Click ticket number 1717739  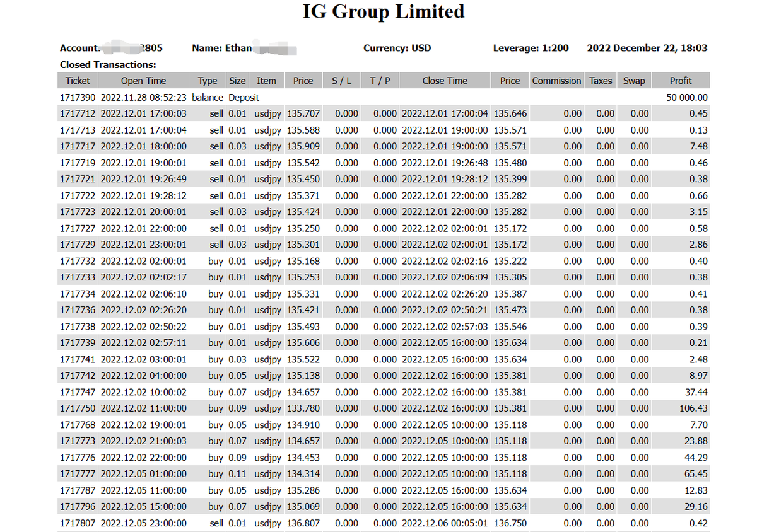[x=78, y=343]
